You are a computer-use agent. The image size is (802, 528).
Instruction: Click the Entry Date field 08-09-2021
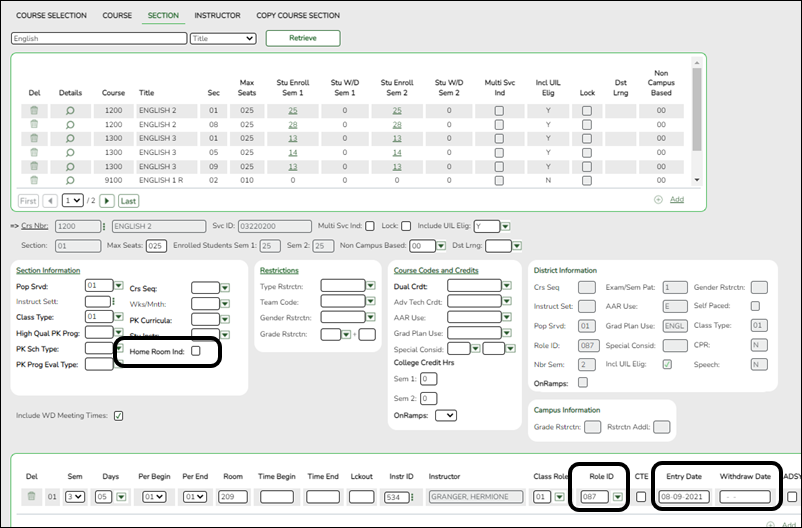[x=684, y=497]
